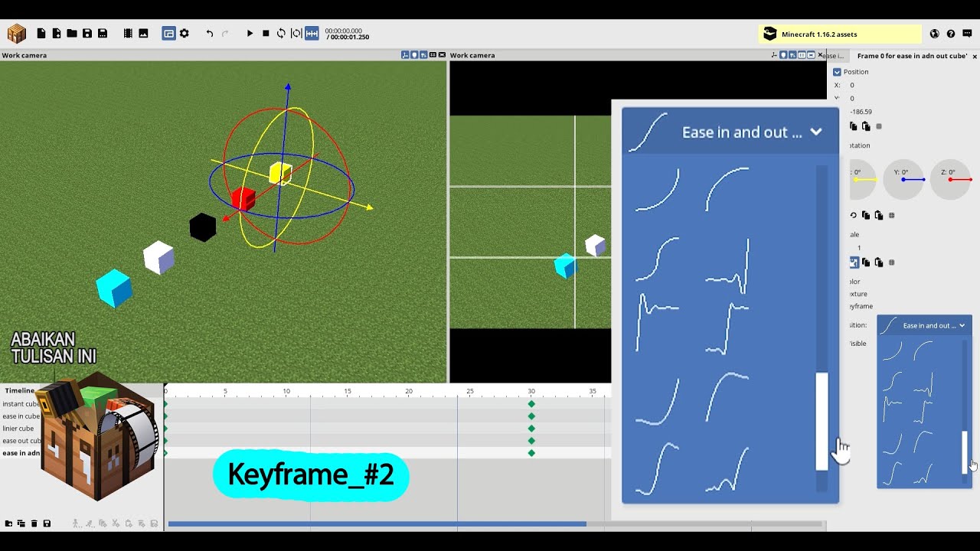Click the small transition list scrollbar

point(965,452)
